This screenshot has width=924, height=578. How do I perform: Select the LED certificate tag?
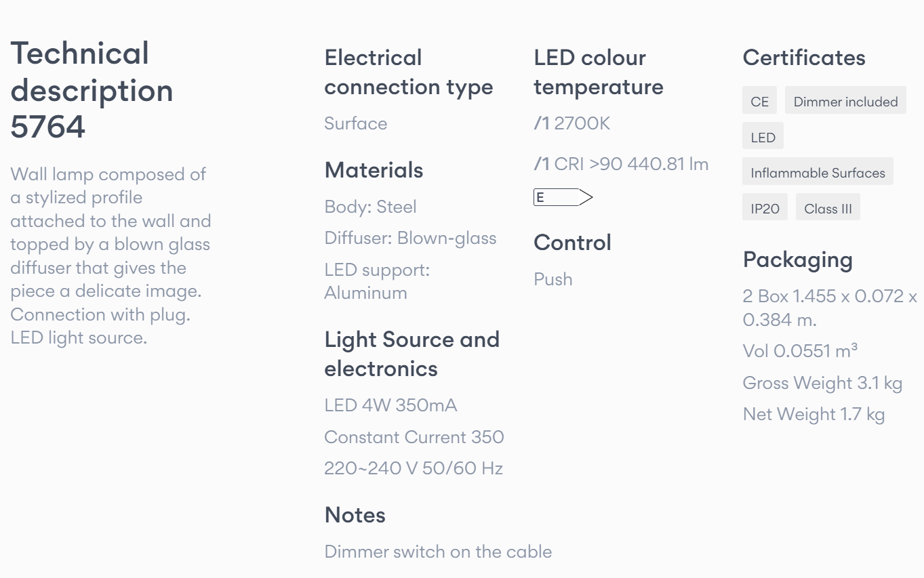point(763,138)
